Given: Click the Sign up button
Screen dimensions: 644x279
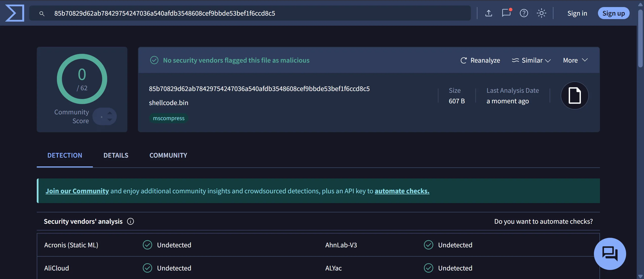Looking at the screenshot, I should pyautogui.click(x=613, y=13).
